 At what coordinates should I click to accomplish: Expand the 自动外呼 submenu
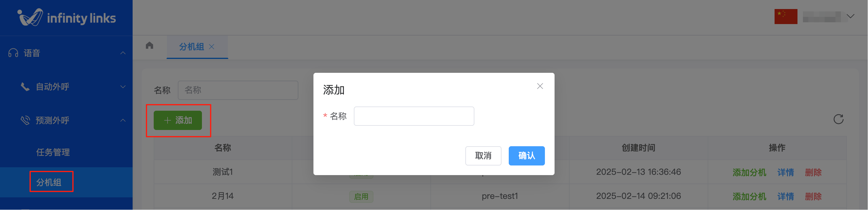(x=123, y=86)
